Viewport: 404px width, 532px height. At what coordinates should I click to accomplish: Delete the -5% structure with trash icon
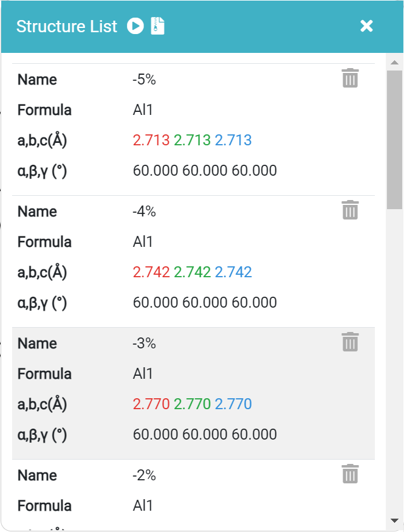click(350, 78)
